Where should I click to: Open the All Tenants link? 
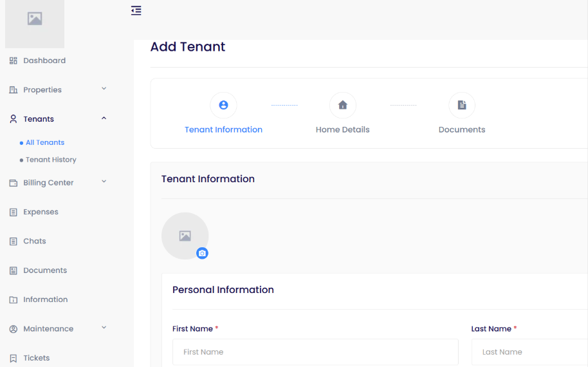pyautogui.click(x=45, y=142)
